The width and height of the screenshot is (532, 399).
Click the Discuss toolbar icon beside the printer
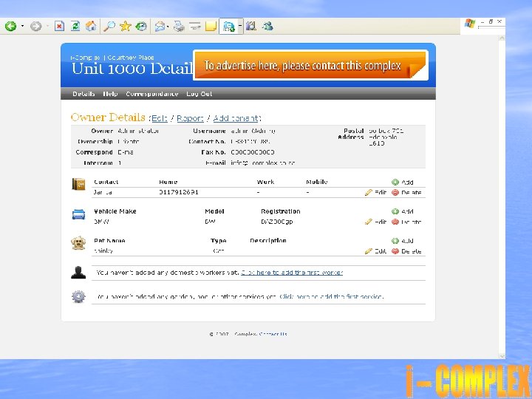(195, 26)
